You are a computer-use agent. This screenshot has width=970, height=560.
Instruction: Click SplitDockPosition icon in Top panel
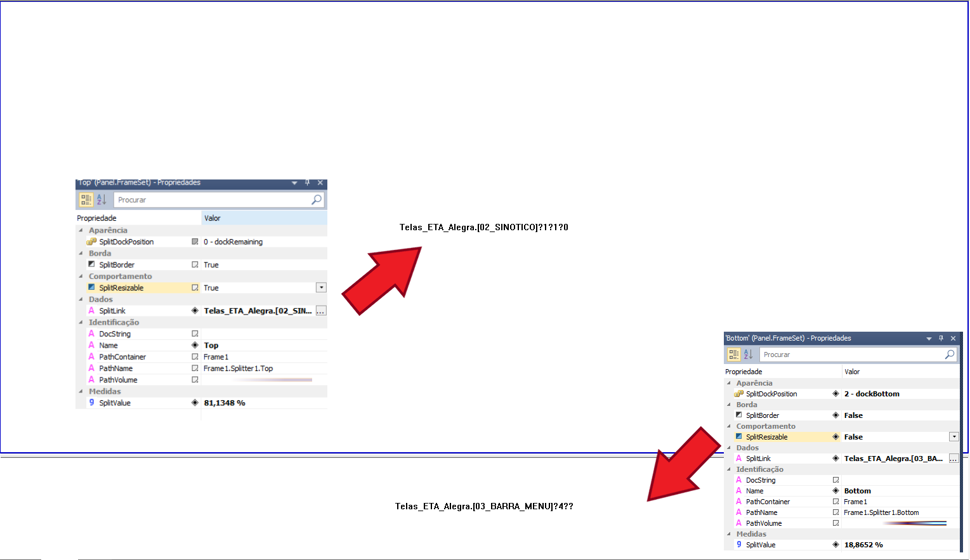pos(91,242)
